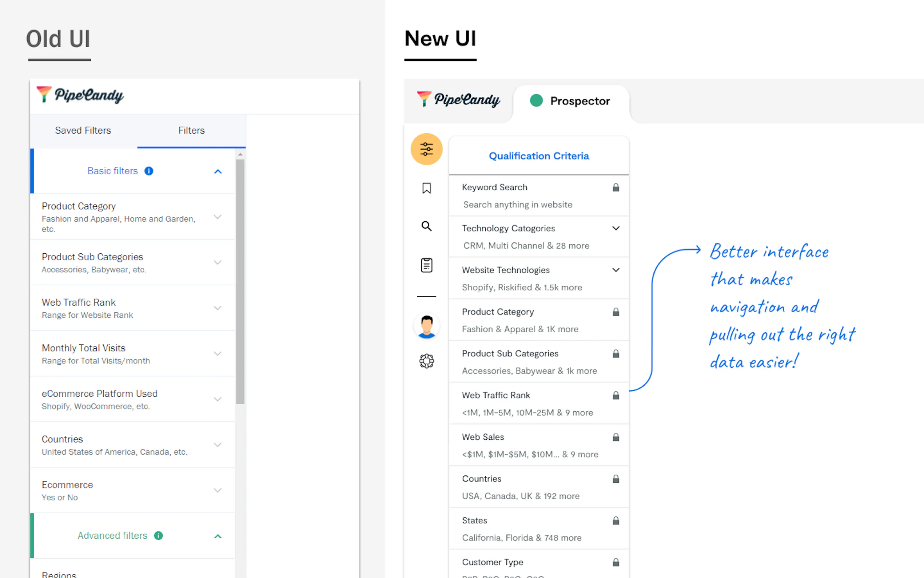Expand Technology Catogories dropdown chevron

tap(616, 228)
